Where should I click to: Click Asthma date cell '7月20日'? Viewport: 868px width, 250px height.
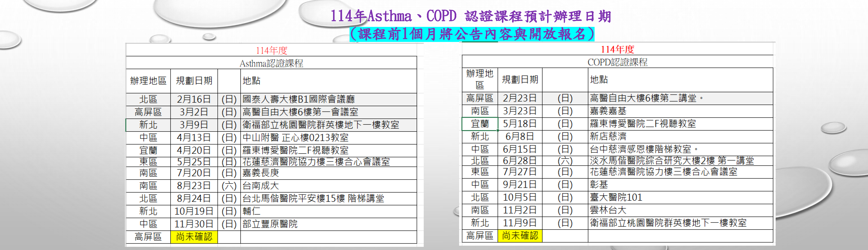click(194, 173)
